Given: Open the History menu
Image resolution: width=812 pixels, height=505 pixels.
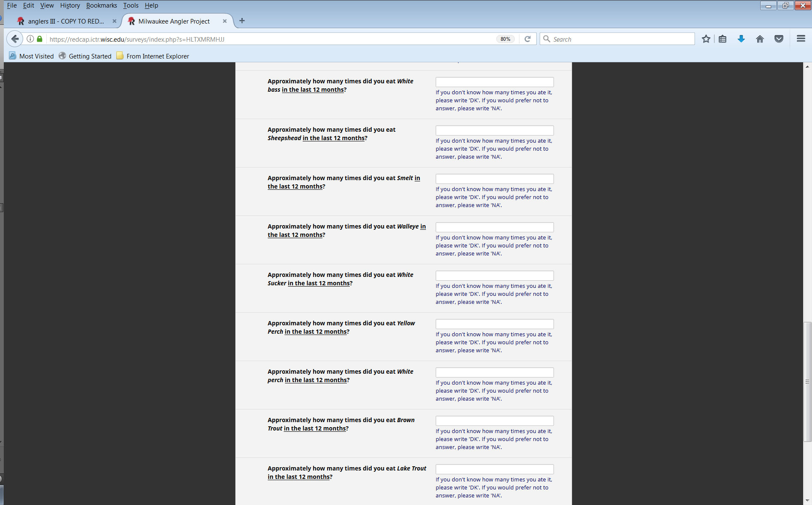Looking at the screenshot, I should [x=70, y=5].
